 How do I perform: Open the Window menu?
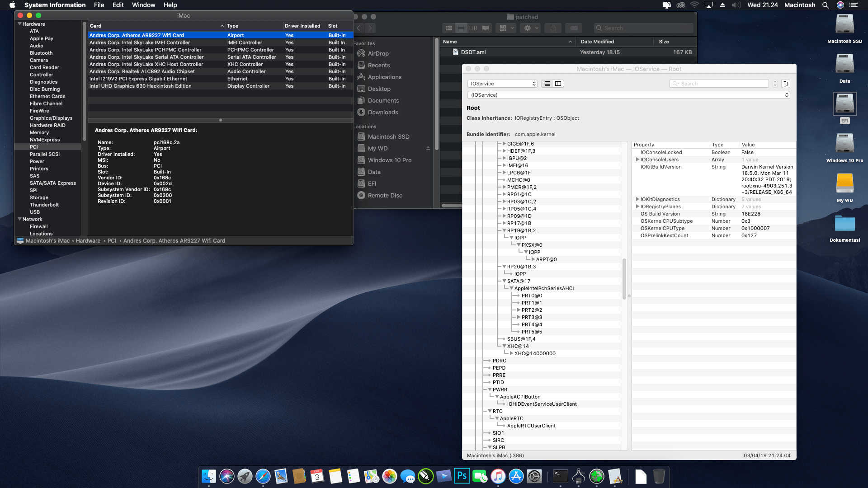[143, 5]
